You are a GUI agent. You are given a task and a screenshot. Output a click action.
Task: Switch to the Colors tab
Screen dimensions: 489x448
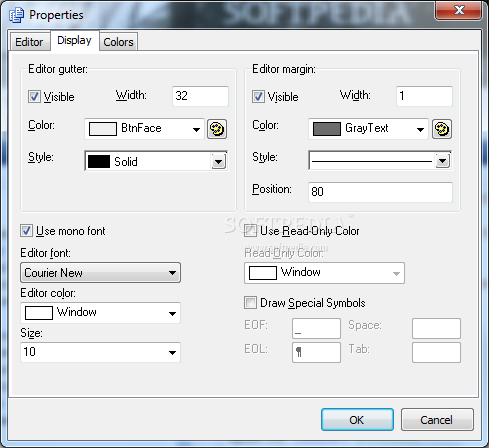coord(118,42)
